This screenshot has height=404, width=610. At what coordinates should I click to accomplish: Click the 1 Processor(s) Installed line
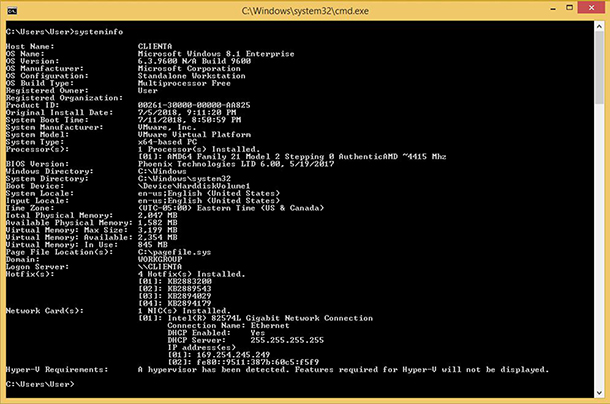tap(199, 149)
